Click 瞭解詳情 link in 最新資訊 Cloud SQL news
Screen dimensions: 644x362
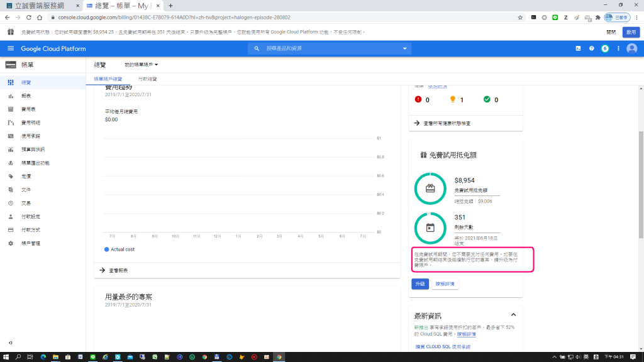click(466, 334)
